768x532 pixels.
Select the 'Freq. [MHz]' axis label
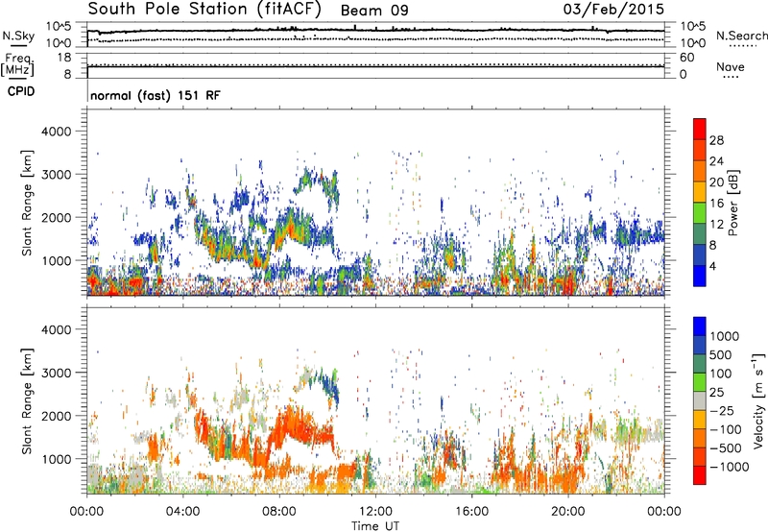17,65
